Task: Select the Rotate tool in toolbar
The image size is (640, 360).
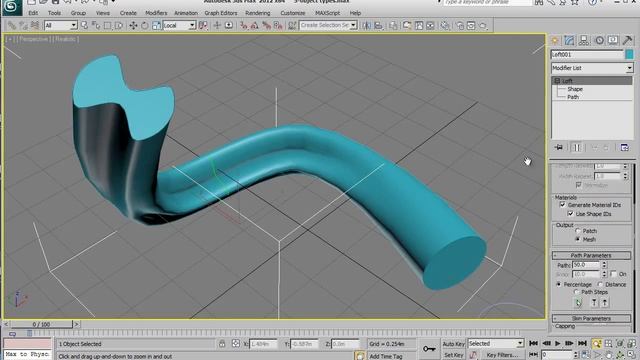Action: [145, 25]
